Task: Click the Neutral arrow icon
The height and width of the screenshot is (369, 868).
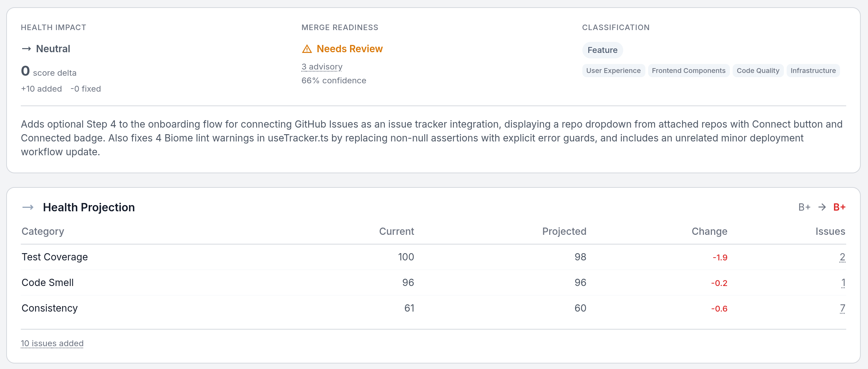Action: click(x=26, y=49)
